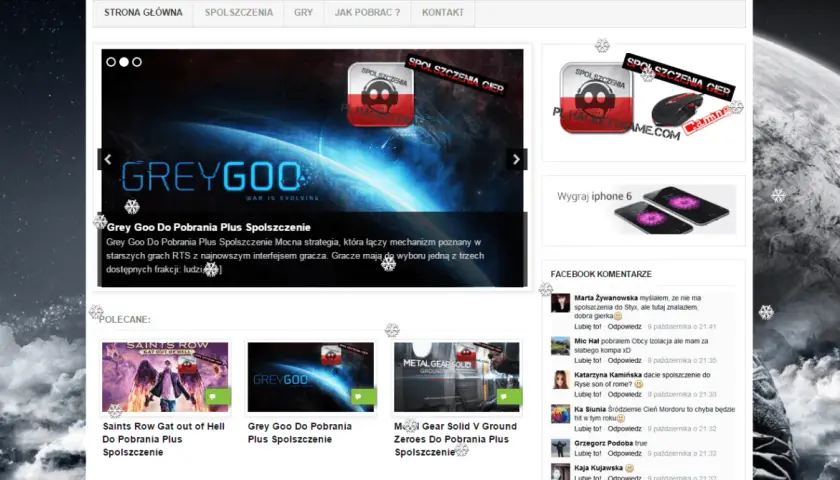The width and height of the screenshot is (840, 480).
Task: Click timestamp 9 października o 21:33
Action: [x=682, y=394]
